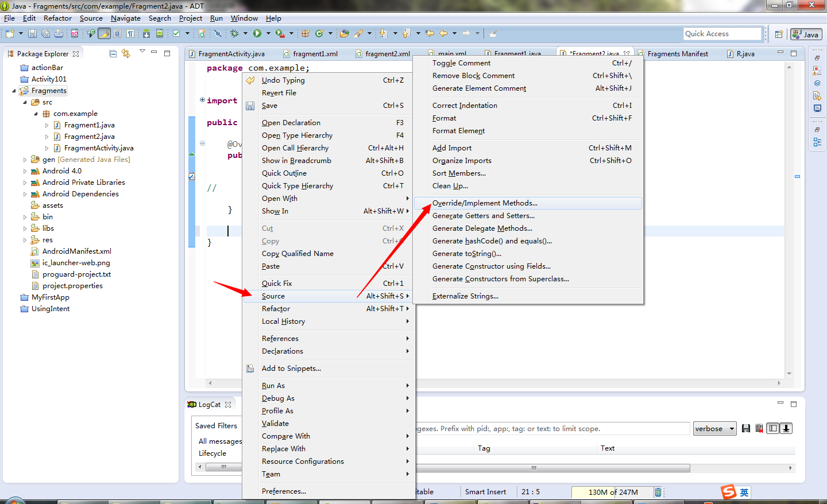Open the Android SDK Manager icon

[x=146, y=34]
